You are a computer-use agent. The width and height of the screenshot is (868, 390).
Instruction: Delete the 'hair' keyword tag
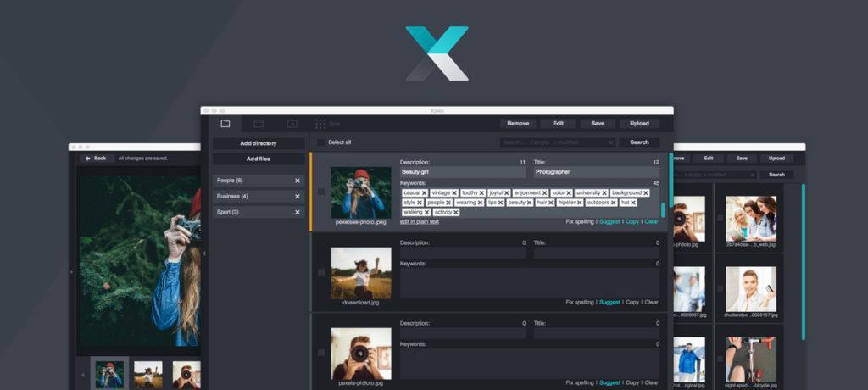point(550,203)
